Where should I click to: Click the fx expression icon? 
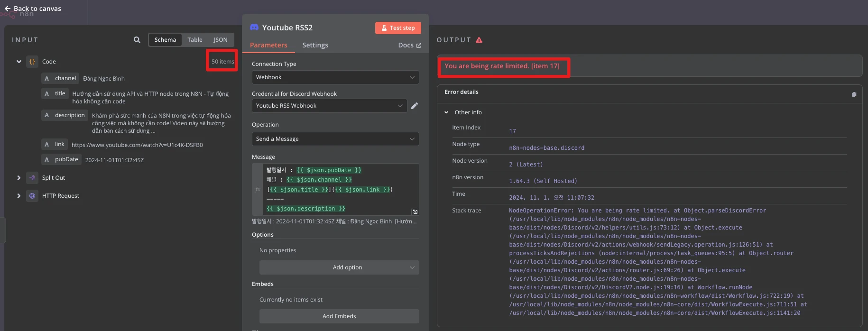pyautogui.click(x=258, y=189)
